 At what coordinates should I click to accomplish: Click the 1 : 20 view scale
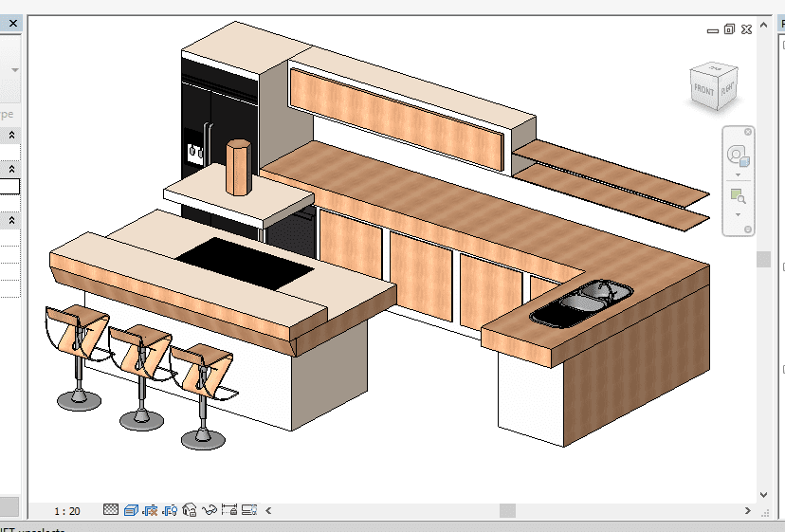[x=66, y=511]
